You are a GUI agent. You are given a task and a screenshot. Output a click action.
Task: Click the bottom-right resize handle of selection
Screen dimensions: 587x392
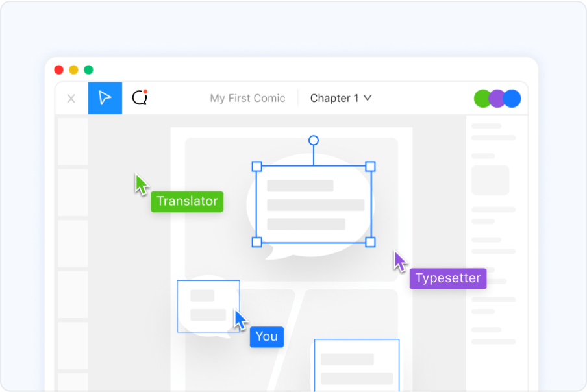pos(370,242)
